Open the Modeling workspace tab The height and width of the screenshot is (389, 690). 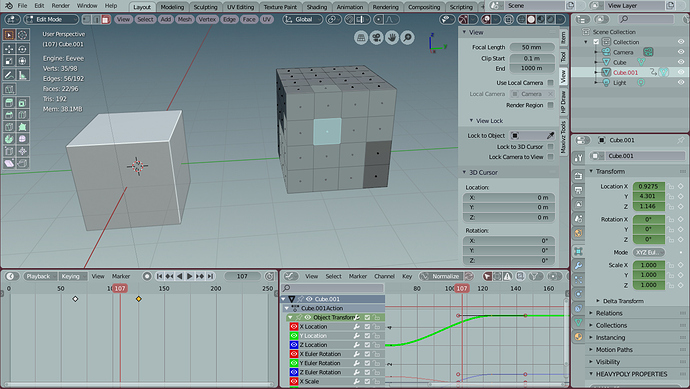pyautogui.click(x=172, y=7)
